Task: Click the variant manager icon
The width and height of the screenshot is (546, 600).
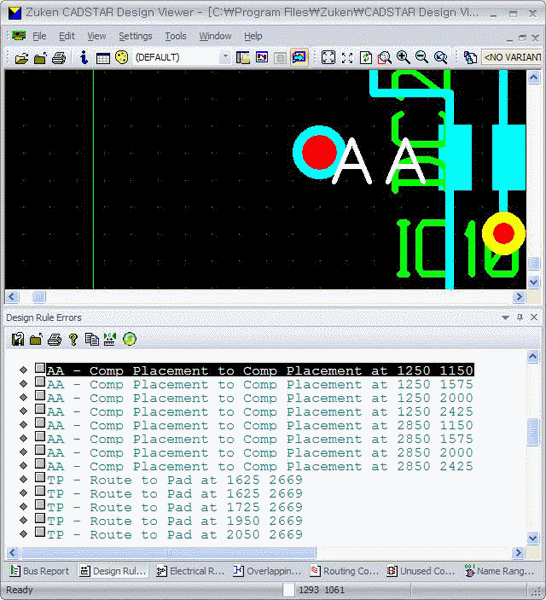Action: 470,58
